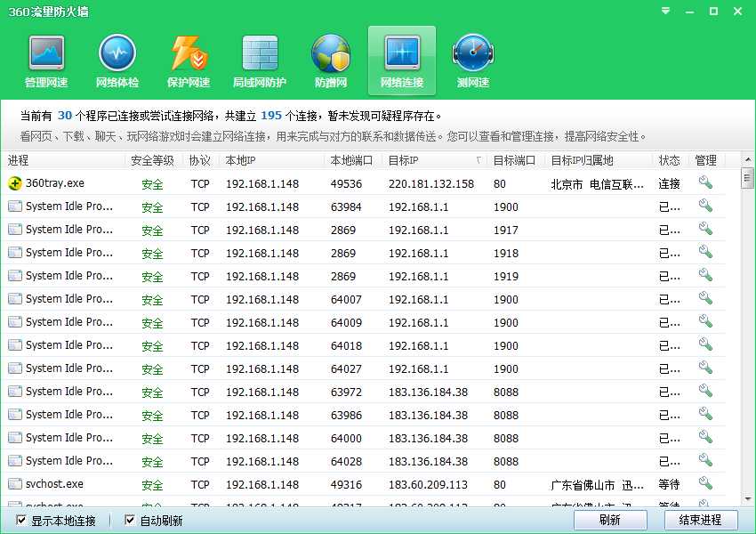Select the svchost.exe row with port 49316

(363, 484)
